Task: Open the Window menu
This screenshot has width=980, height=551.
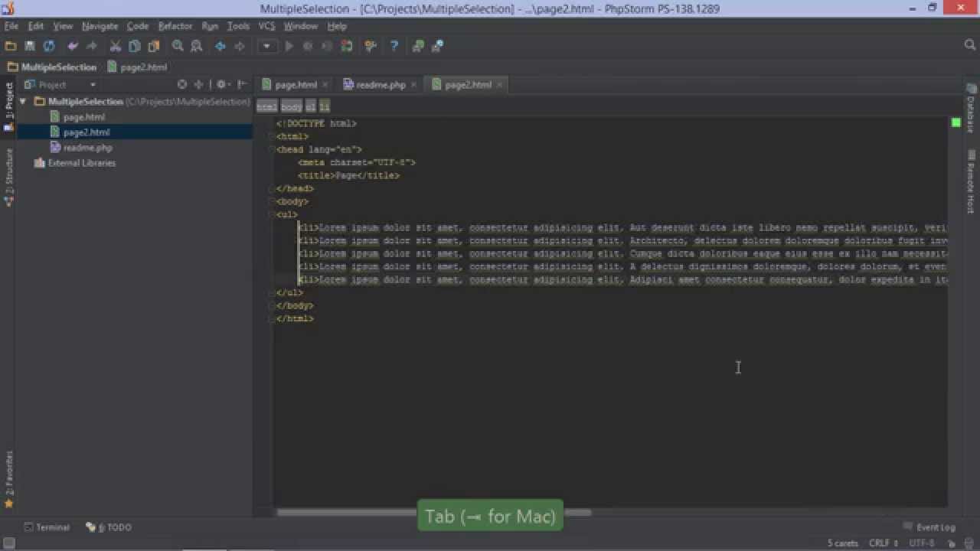Action: click(x=301, y=26)
